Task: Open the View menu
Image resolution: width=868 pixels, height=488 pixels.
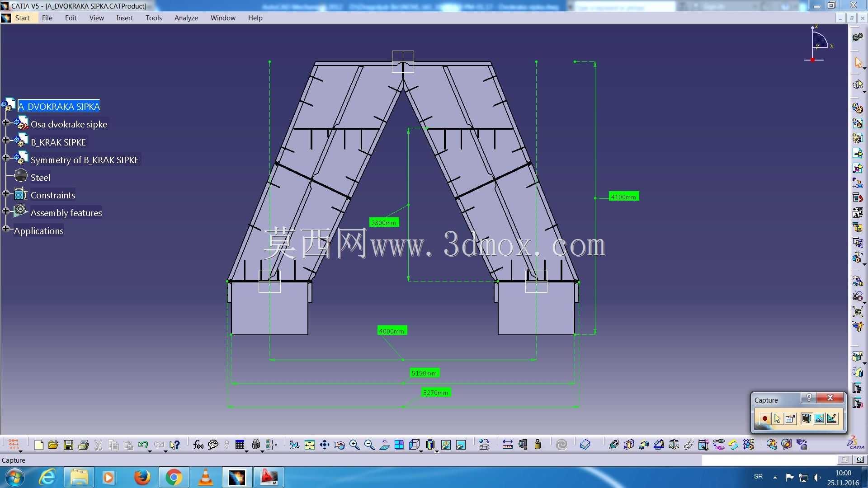Action: click(x=96, y=18)
